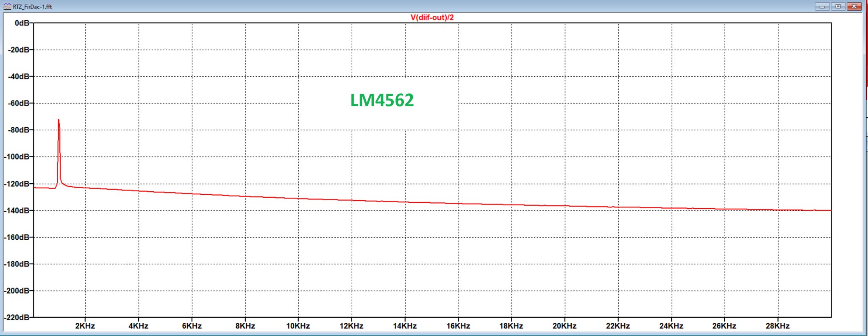This screenshot has width=868, height=336.
Task: Click the -220dB vertical axis label
Action: point(17,317)
